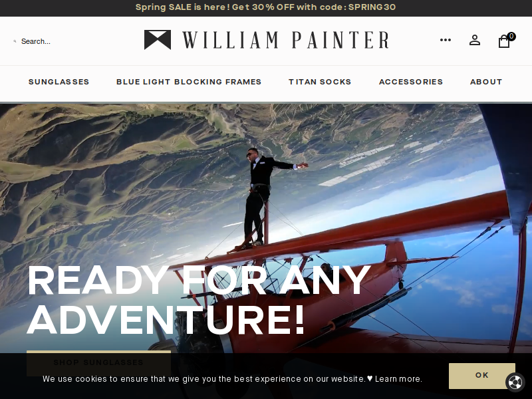This screenshot has height=399, width=532.
Task: Click the William Painter bowtie logo icon
Action: click(x=158, y=40)
